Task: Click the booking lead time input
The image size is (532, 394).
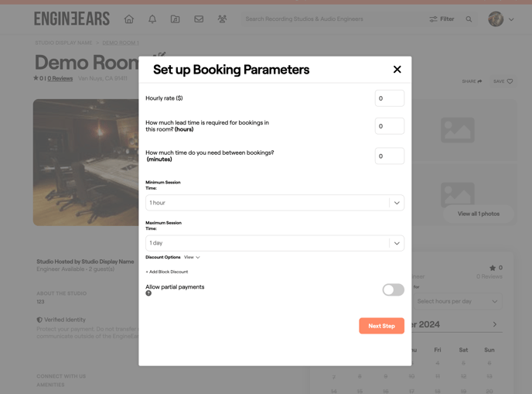Action: (389, 126)
